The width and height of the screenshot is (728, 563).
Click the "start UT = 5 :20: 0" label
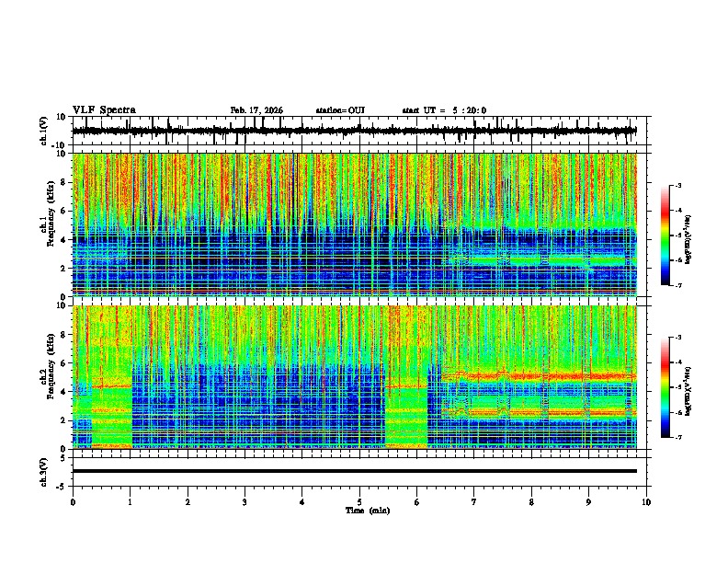point(444,110)
